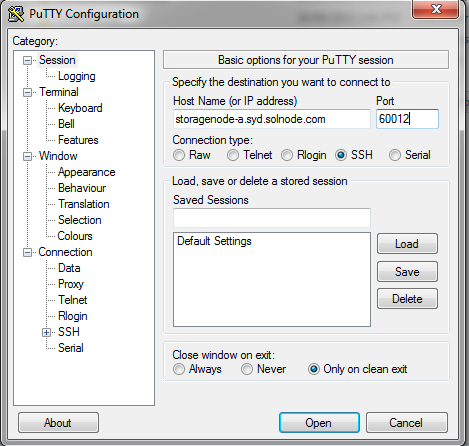Open the Terminal category

pos(59,92)
